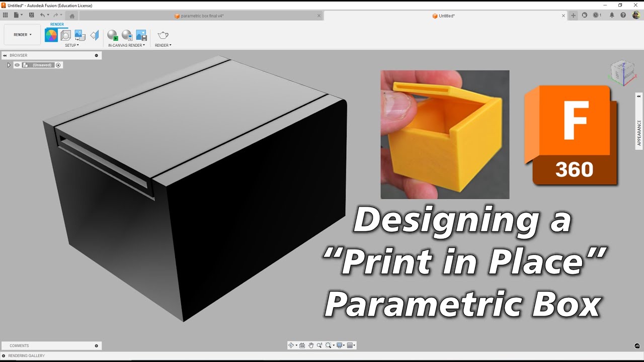This screenshot has height=362, width=644.
Task: Close the Untitled document tab
Action: point(563,16)
